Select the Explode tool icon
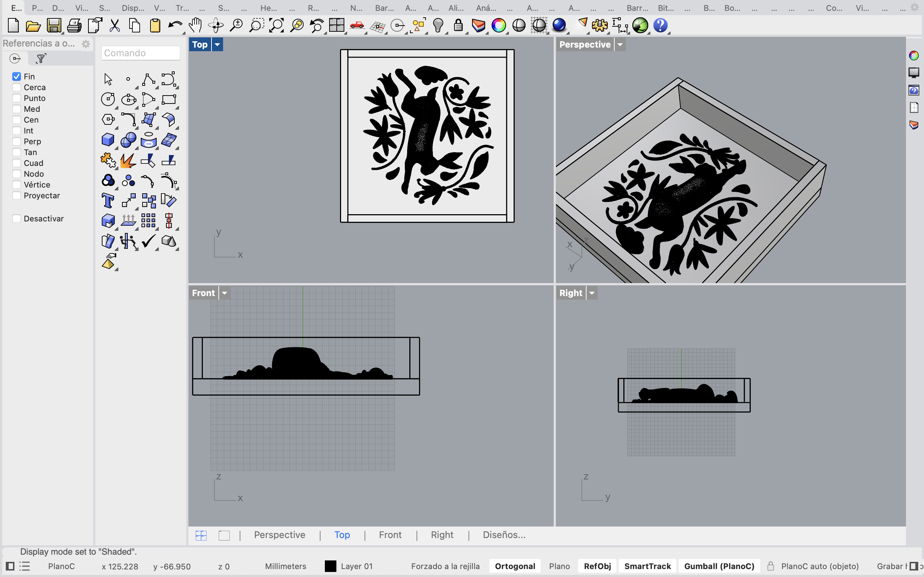The image size is (924, 577). click(128, 160)
